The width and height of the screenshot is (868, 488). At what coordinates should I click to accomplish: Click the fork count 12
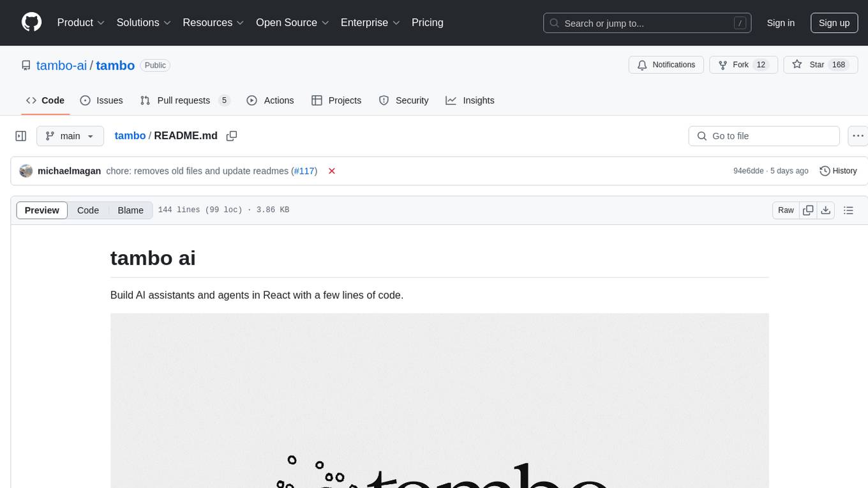[x=760, y=65]
